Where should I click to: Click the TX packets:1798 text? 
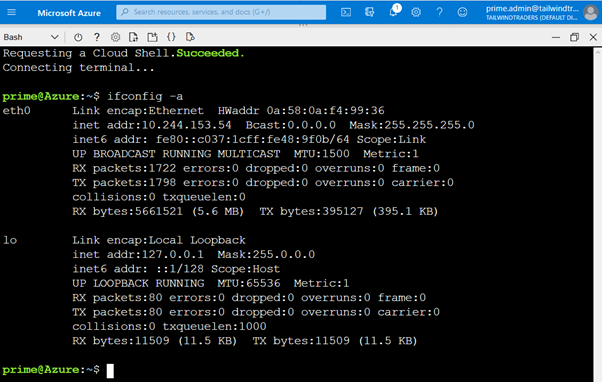(x=124, y=183)
